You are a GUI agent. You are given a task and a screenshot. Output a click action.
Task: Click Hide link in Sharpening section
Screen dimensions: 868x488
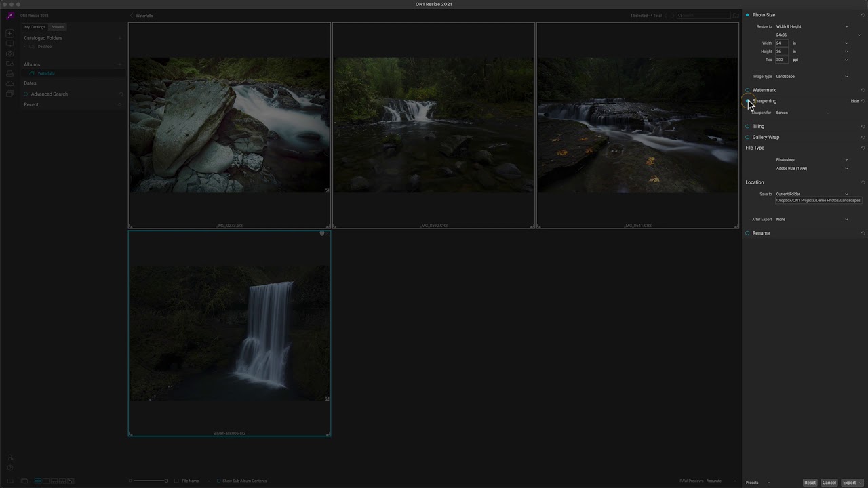click(x=854, y=101)
